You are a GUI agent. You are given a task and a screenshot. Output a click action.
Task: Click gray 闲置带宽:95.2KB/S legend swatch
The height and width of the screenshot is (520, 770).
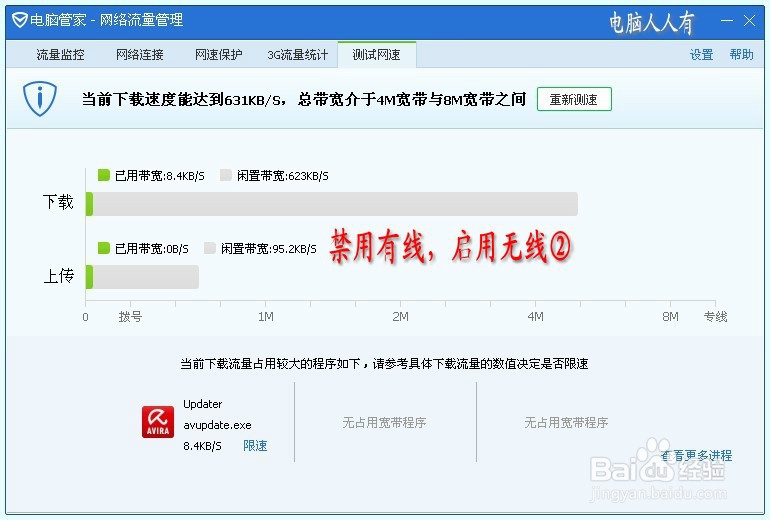tap(210, 248)
